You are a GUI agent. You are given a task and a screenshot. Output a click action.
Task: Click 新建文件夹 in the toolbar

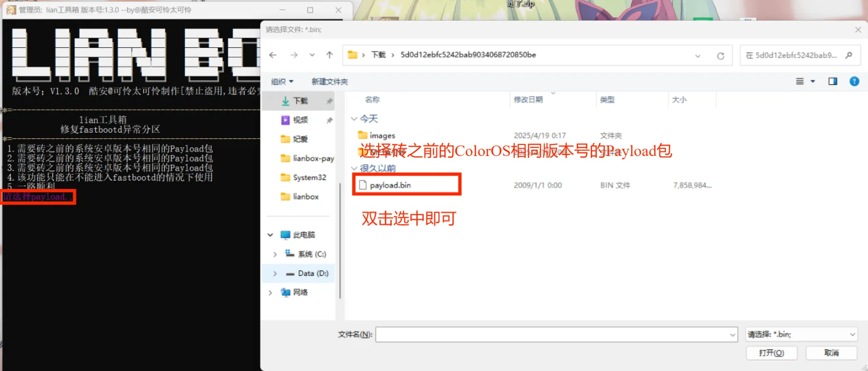click(x=329, y=81)
